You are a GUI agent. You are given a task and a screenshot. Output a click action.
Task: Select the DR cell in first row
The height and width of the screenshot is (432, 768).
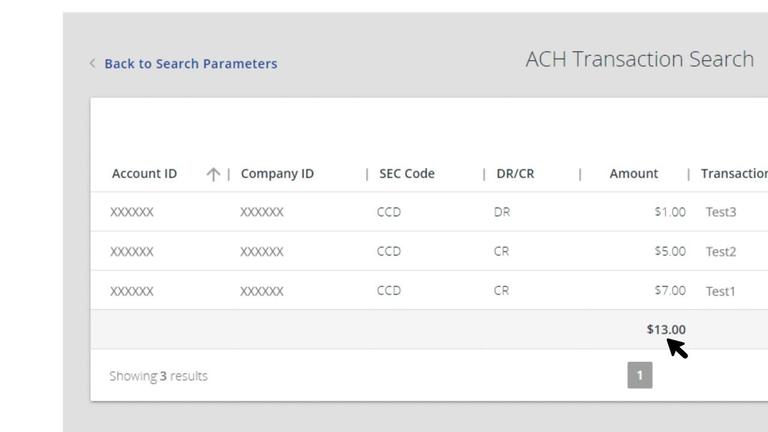pos(502,212)
